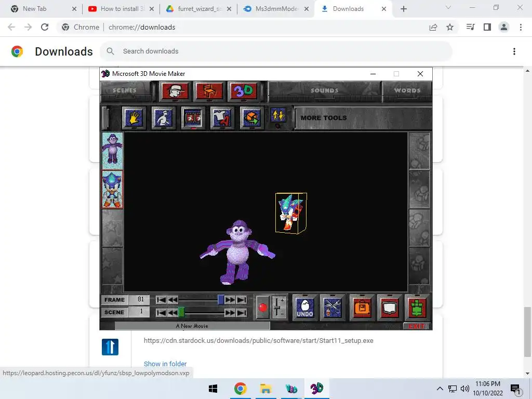This screenshot has height=399, width=532.
Task: Jump to first scene button
Action: point(162,312)
